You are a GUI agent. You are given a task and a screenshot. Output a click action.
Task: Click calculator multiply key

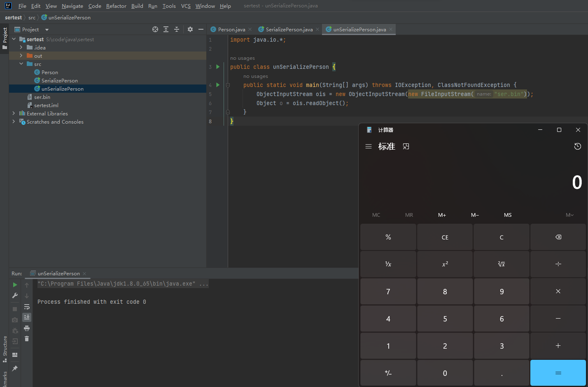(x=558, y=291)
